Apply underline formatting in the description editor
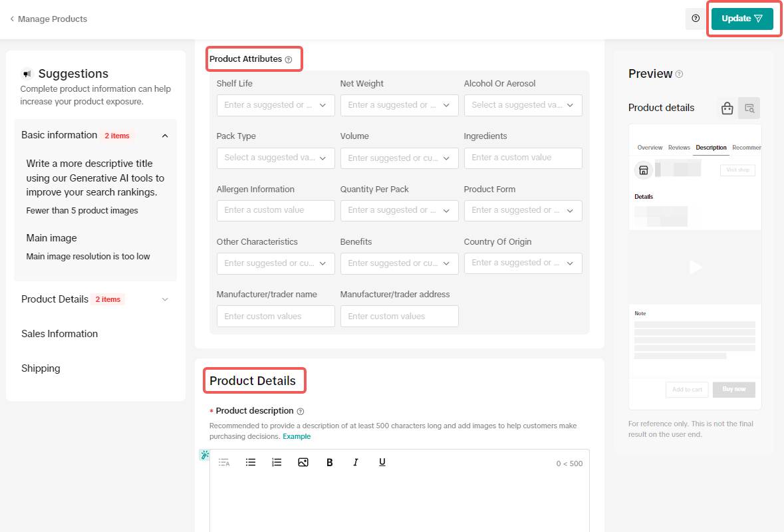 pyautogui.click(x=382, y=462)
